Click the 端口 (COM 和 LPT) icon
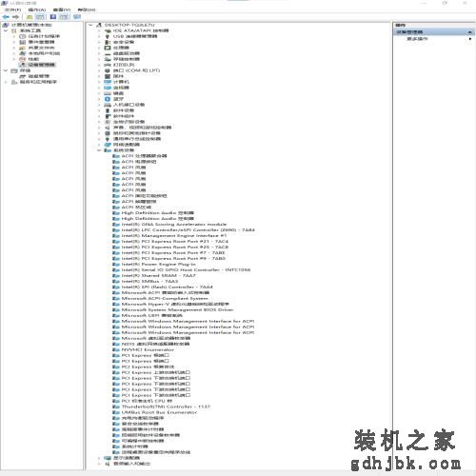The width and height of the screenshot is (476, 476). [108, 70]
